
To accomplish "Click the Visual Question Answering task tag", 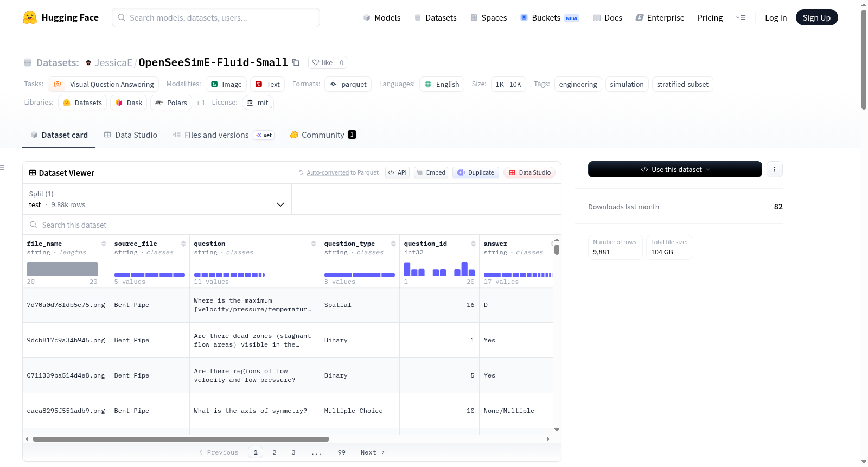I will (x=104, y=84).
